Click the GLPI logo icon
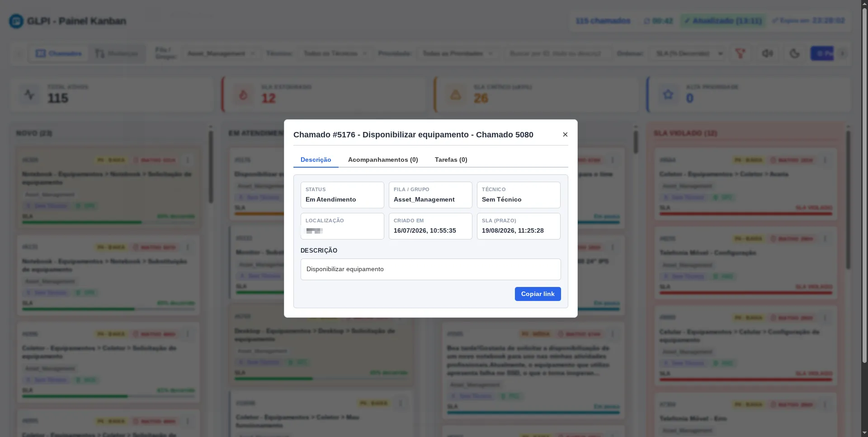 (x=16, y=21)
